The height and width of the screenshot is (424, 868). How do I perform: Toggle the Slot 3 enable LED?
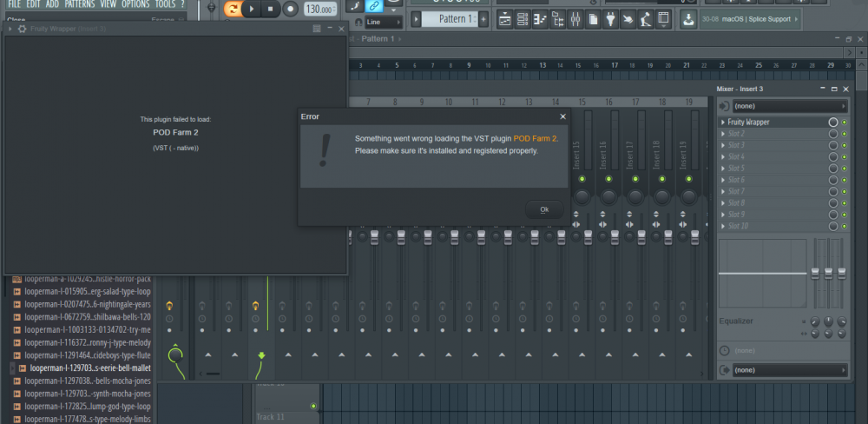[x=845, y=145]
